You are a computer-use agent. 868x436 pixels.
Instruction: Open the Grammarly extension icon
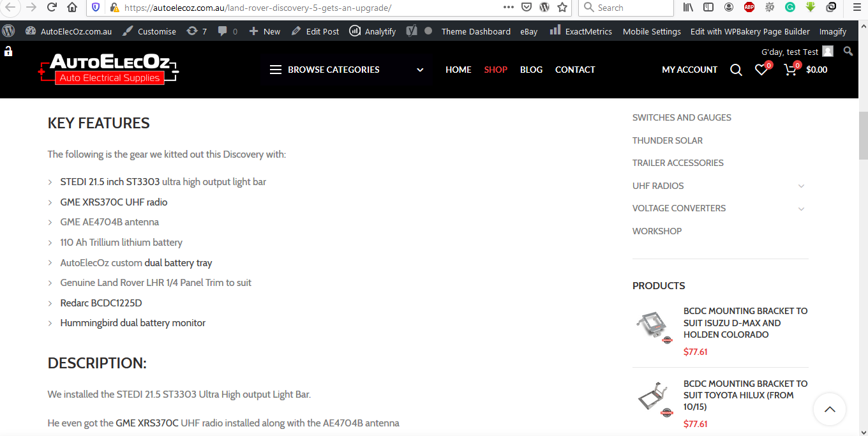coord(790,8)
